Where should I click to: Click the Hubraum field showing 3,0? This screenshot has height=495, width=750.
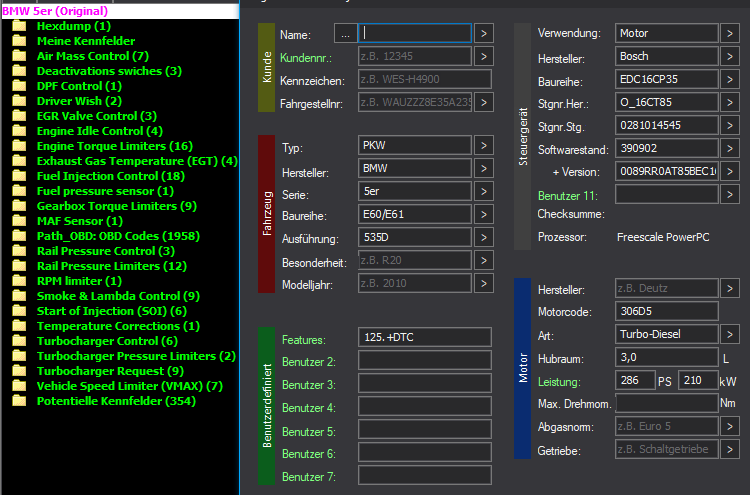coord(667,357)
